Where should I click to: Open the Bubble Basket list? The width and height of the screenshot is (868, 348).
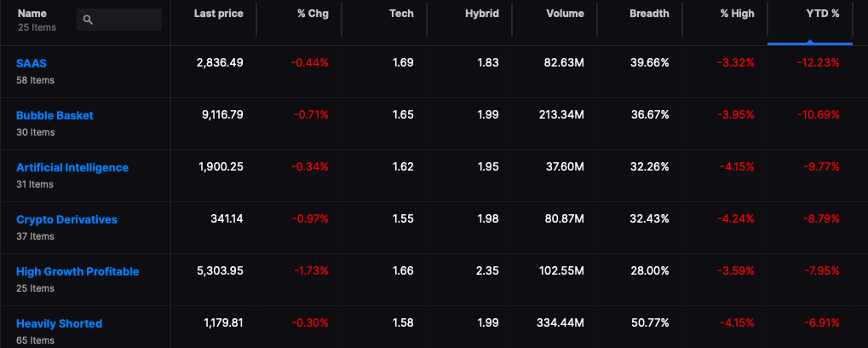tap(55, 116)
